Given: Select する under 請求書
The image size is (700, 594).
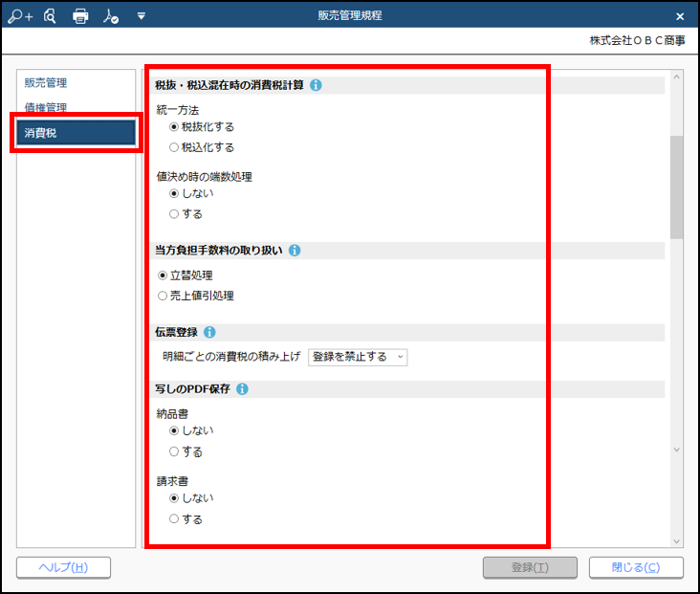Looking at the screenshot, I should (174, 518).
